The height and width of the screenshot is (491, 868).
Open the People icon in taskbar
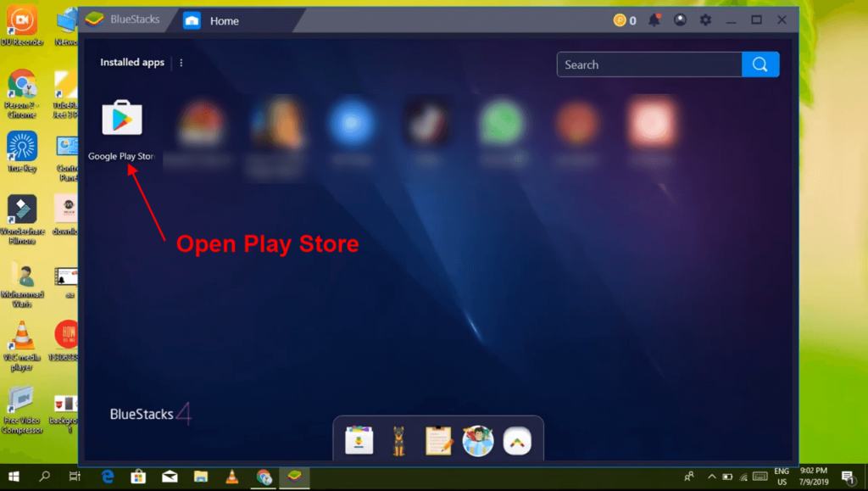pyautogui.click(x=689, y=477)
